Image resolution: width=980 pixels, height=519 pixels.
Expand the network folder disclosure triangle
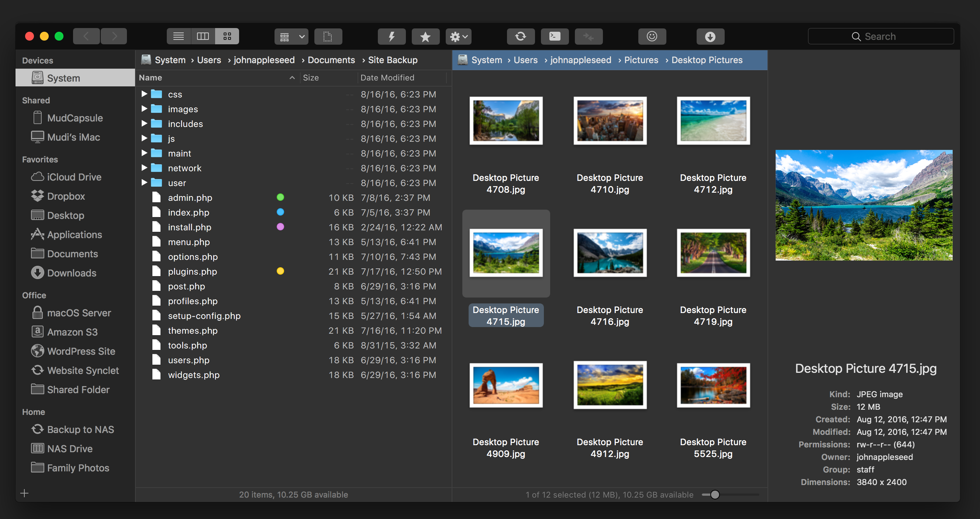144,168
